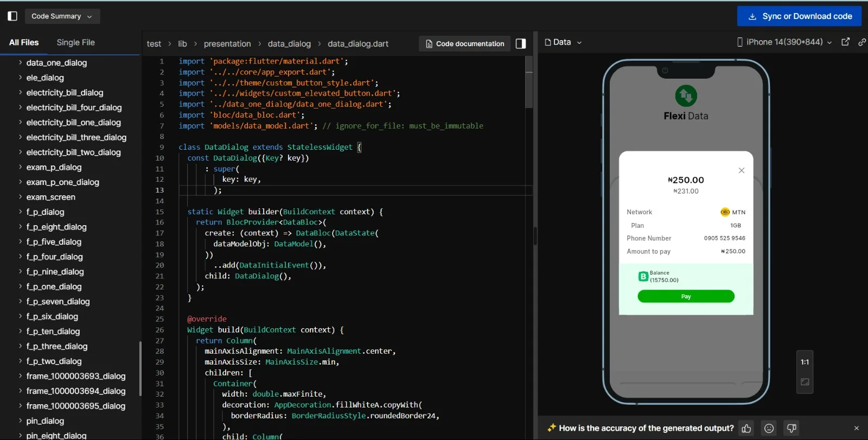Click the 1:1 zoom reset button
The height and width of the screenshot is (440, 868).
pyautogui.click(x=805, y=362)
